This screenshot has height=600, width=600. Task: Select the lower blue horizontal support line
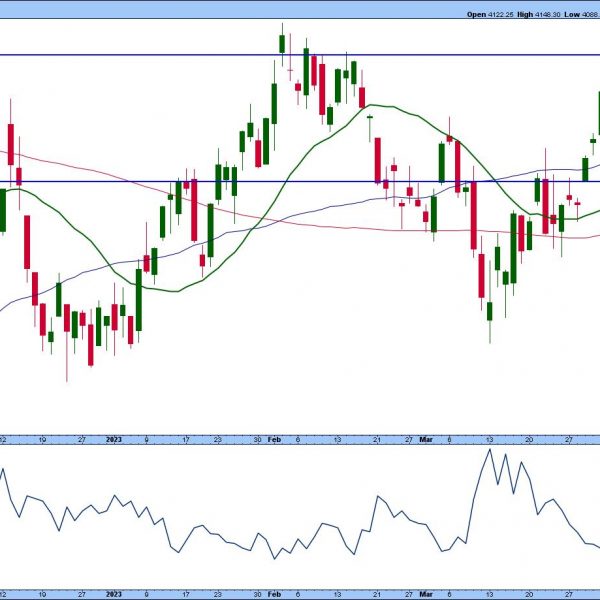click(300, 181)
